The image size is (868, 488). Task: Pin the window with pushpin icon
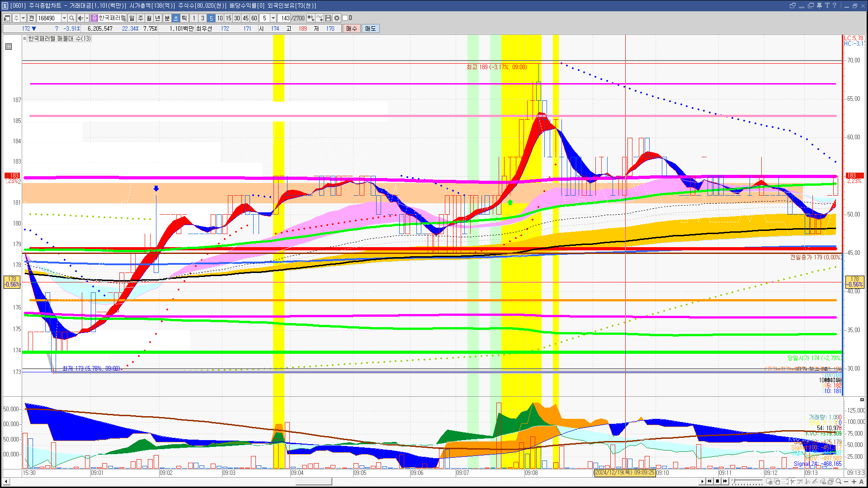(x=819, y=5)
